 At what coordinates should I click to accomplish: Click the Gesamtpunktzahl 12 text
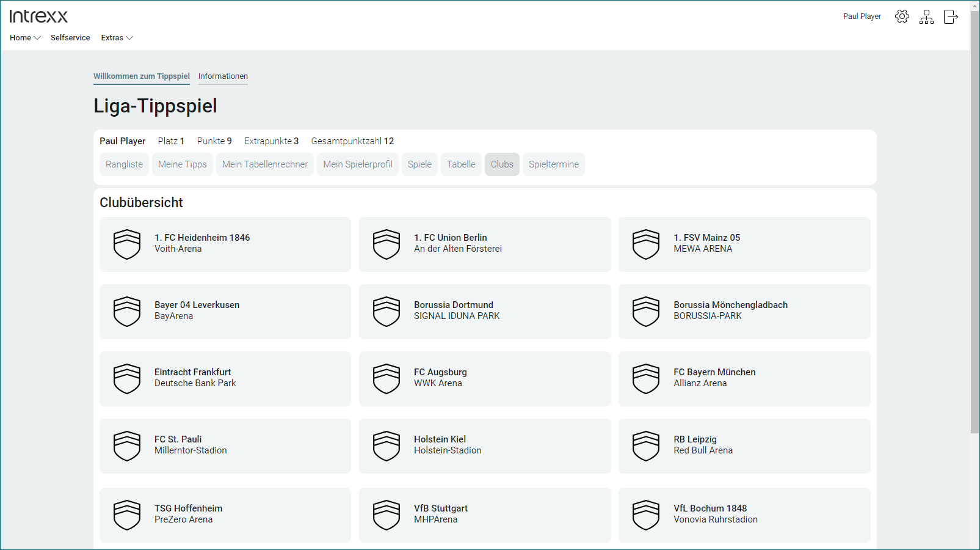pyautogui.click(x=352, y=141)
